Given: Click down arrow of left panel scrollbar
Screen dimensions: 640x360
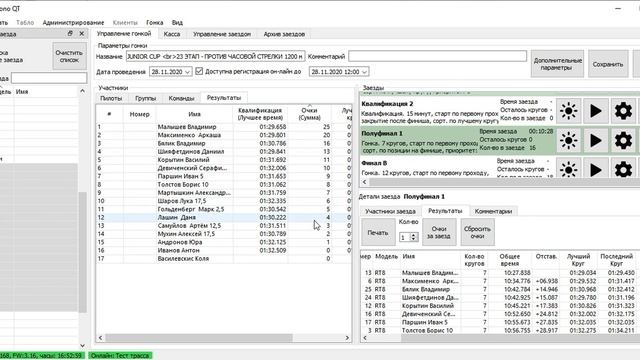Looking at the screenshot, I should (x=82, y=345).
